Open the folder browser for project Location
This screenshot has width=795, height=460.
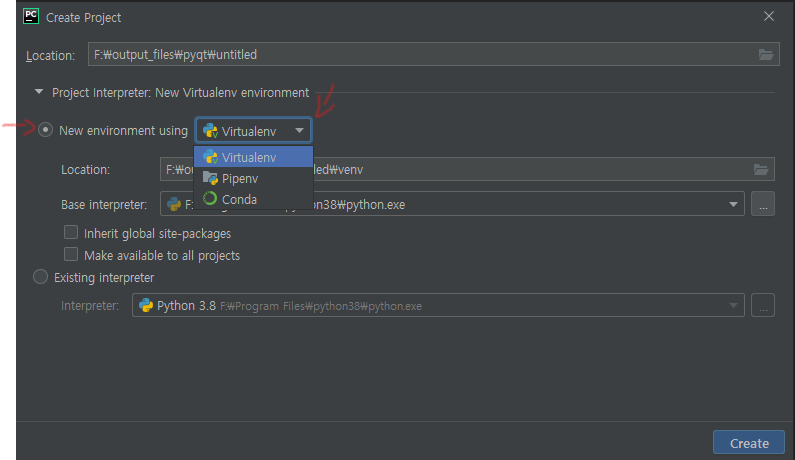[x=766, y=55]
